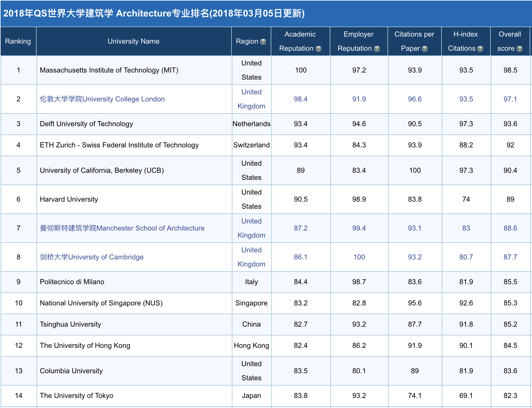This screenshot has height=408, width=532.
Task: Click Manchester employer reputation 99.4
Action: (x=359, y=228)
